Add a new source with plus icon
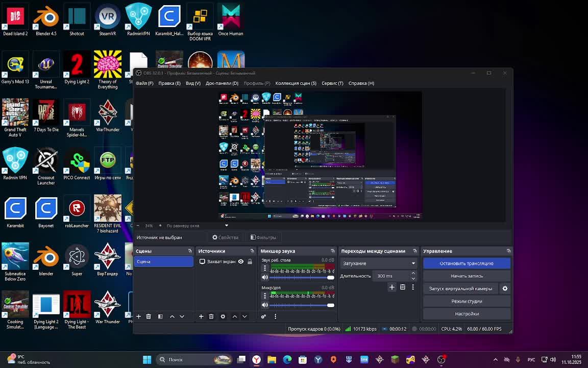Image resolution: width=588 pixels, height=368 pixels. click(x=201, y=316)
